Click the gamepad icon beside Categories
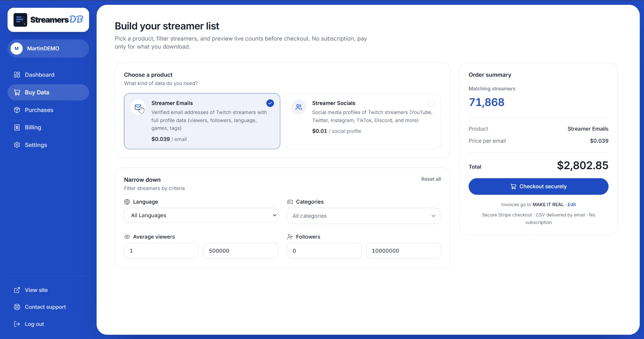644x339 pixels. pyautogui.click(x=290, y=202)
